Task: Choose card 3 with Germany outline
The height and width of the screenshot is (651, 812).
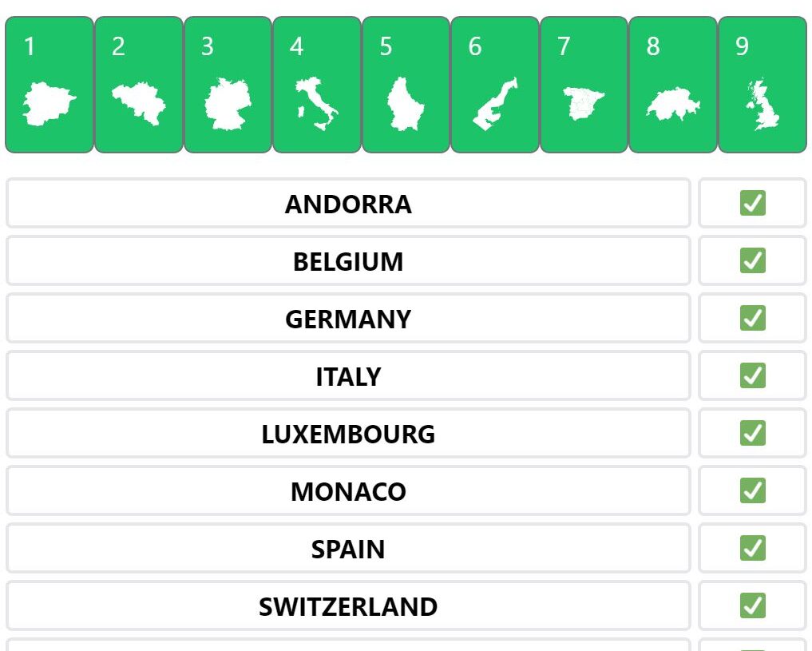Action: pos(228,85)
